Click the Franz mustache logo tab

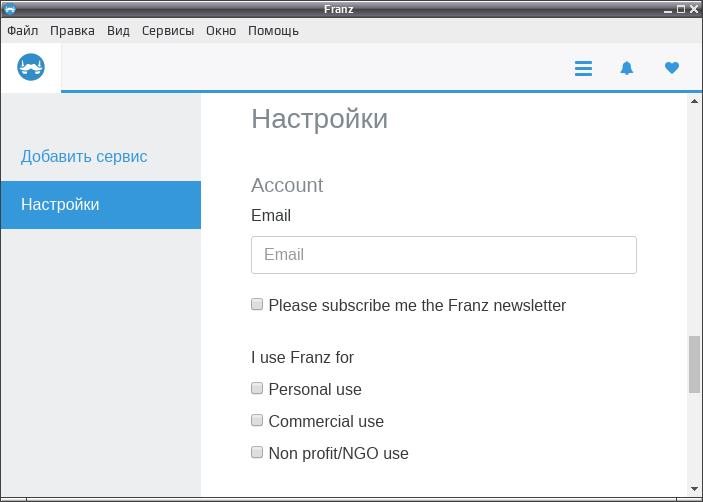31,67
